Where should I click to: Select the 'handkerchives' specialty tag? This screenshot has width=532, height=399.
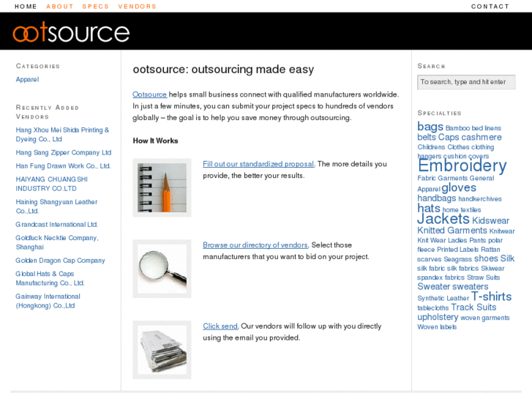[x=480, y=199]
